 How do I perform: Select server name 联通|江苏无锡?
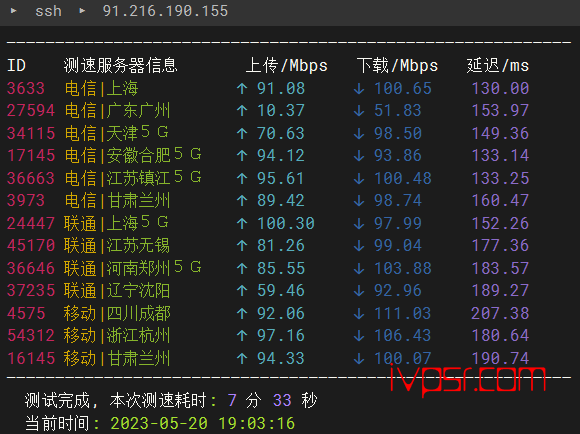coord(117,246)
